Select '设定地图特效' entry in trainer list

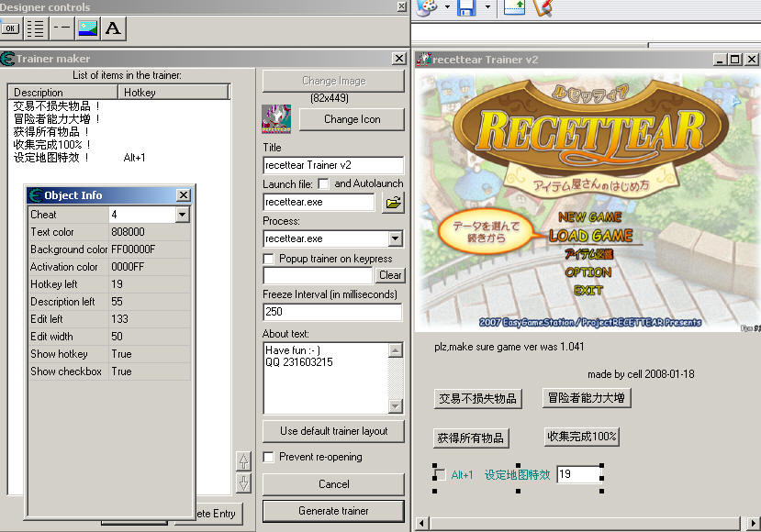click(51, 158)
